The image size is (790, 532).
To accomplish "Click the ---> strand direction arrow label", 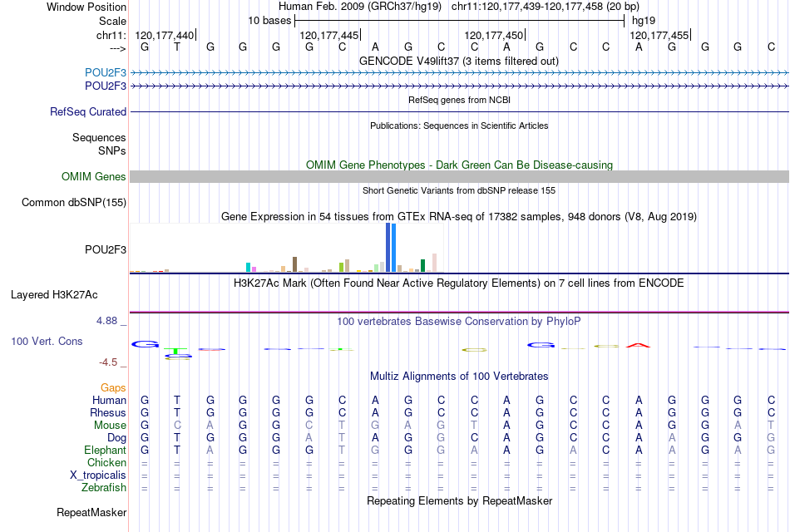I will [x=118, y=48].
